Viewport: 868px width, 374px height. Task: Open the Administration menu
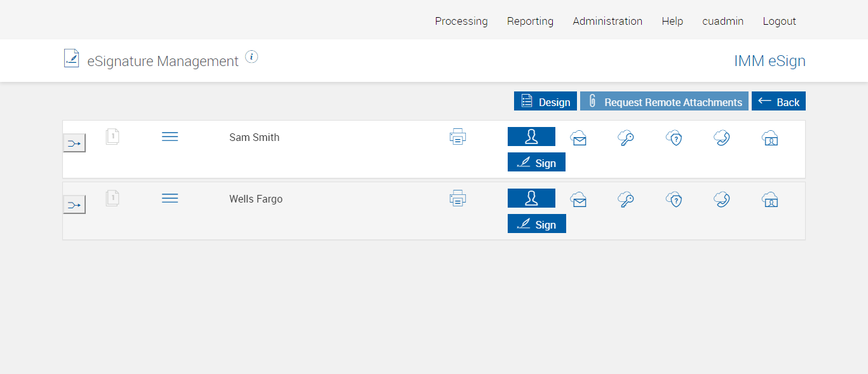click(x=607, y=21)
